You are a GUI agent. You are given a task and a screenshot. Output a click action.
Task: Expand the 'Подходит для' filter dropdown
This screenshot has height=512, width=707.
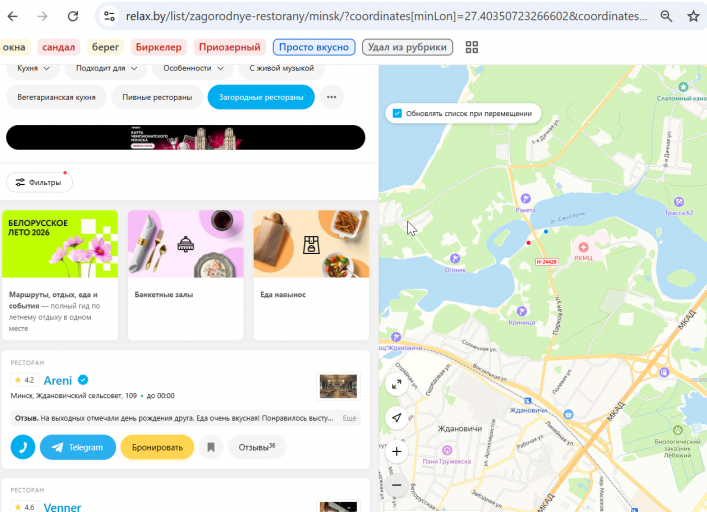coord(106,69)
